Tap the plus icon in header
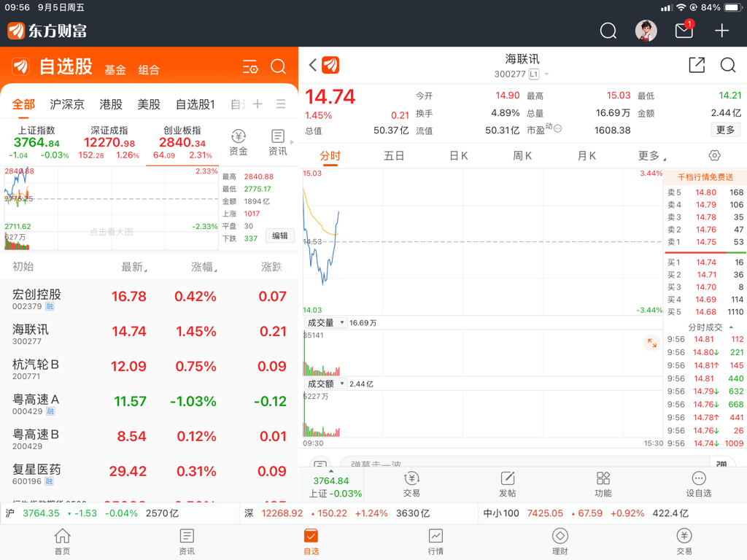Image resolution: width=747 pixels, height=560 pixels. (x=721, y=31)
